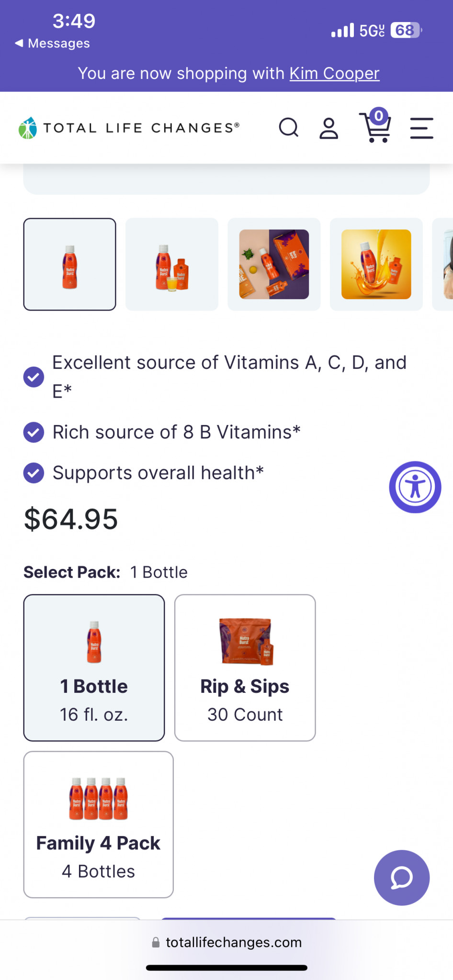Go back to Messages app
This screenshot has height=980, width=453.
[x=53, y=44]
